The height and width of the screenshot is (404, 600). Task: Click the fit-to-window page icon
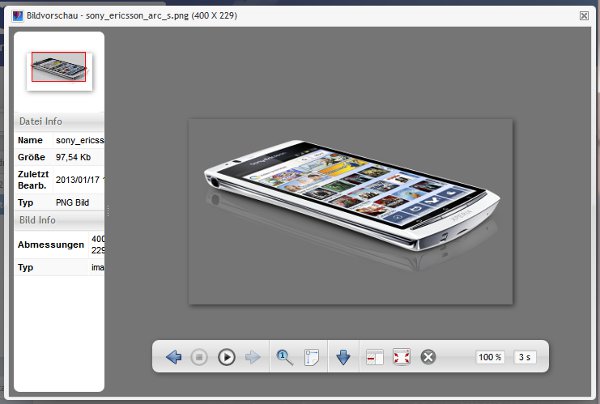pyautogui.click(x=311, y=357)
